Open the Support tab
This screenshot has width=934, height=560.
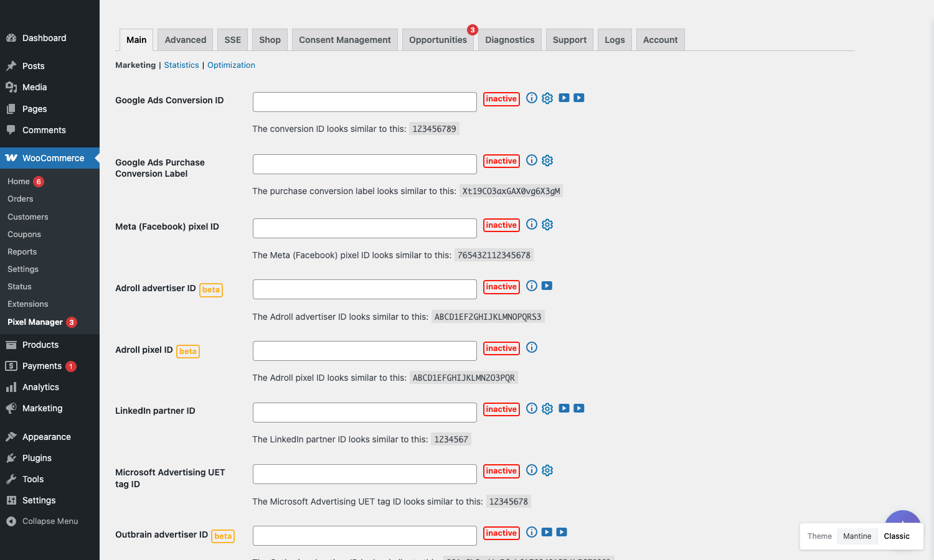click(x=570, y=40)
